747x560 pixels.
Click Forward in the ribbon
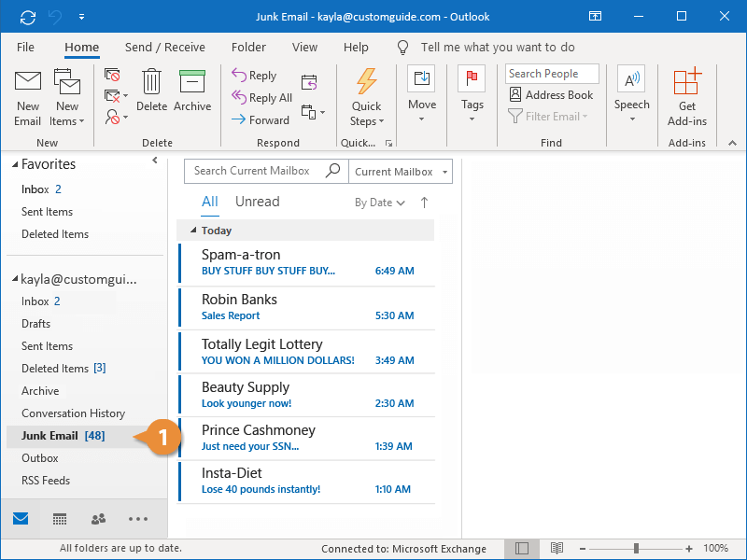coord(261,120)
